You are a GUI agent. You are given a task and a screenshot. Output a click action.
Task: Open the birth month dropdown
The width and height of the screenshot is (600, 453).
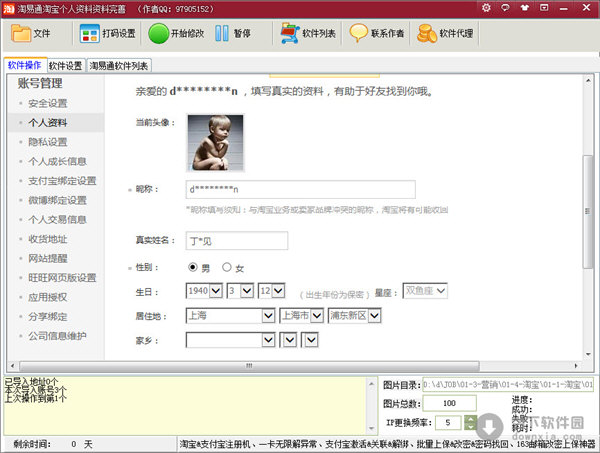(247, 291)
